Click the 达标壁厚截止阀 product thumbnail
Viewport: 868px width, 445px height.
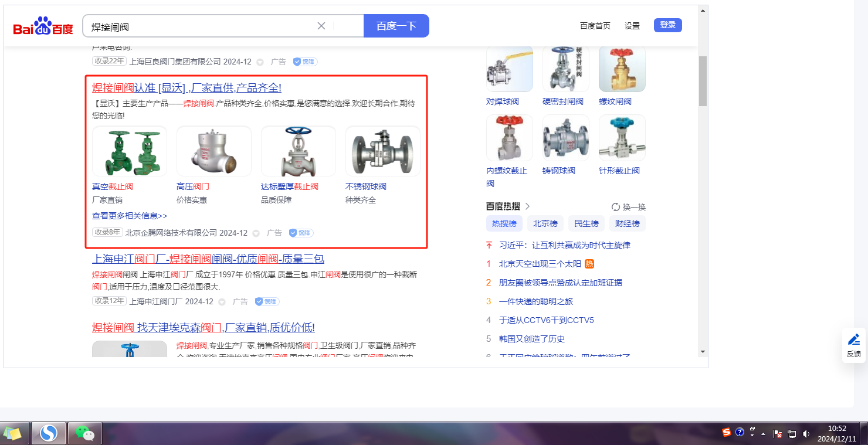pos(299,151)
